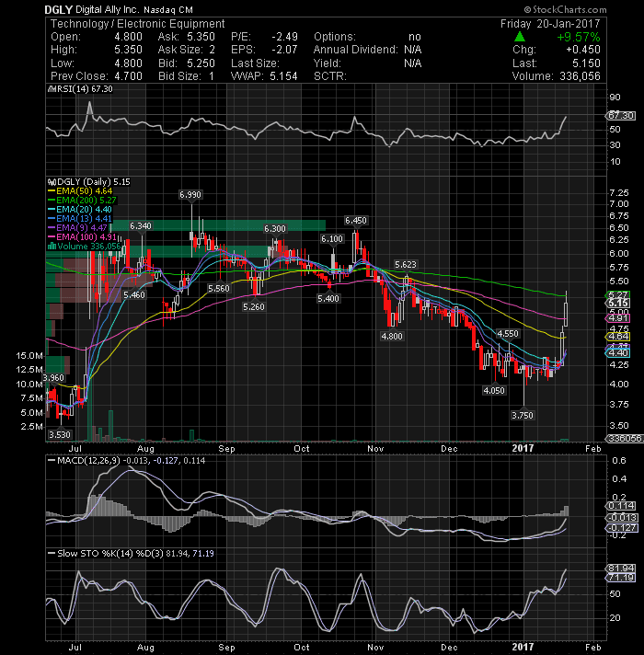Click the 5.260 low price label
644x655 pixels.
click(254, 307)
